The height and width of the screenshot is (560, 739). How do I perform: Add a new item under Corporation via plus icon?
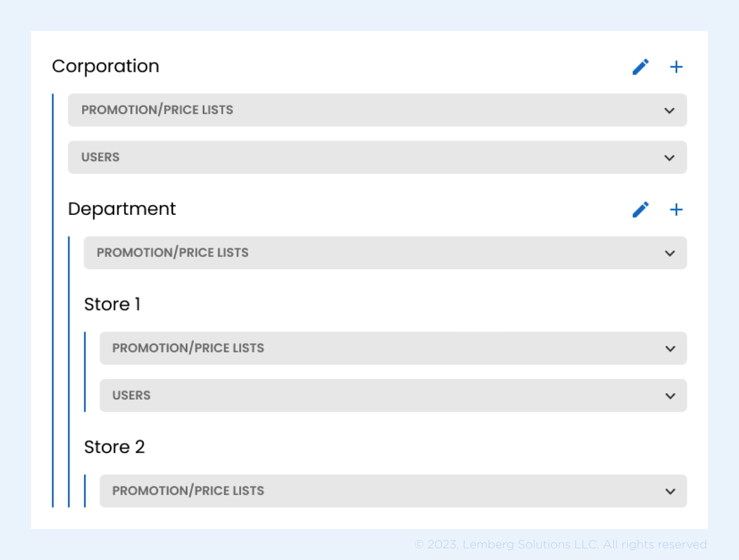tap(676, 67)
